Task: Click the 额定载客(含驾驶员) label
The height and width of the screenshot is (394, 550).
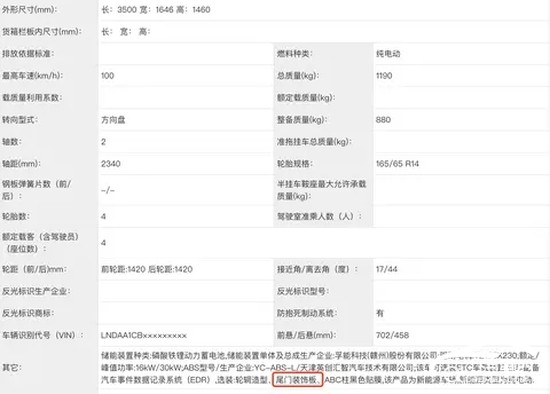Action: pyautogui.click(x=40, y=243)
